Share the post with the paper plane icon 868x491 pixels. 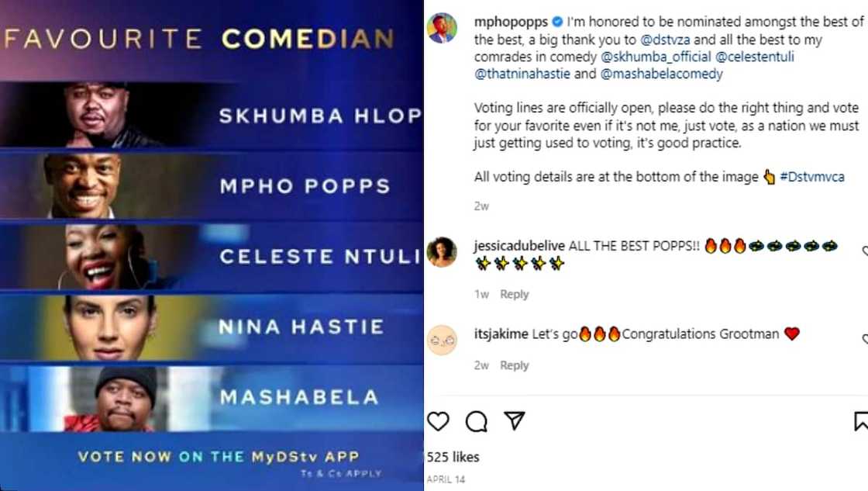(515, 420)
